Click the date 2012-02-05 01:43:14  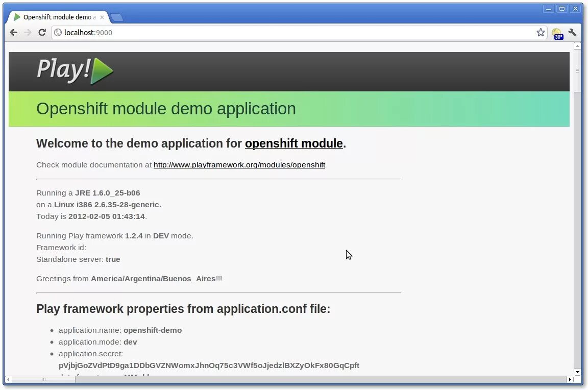click(x=107, y=216)
